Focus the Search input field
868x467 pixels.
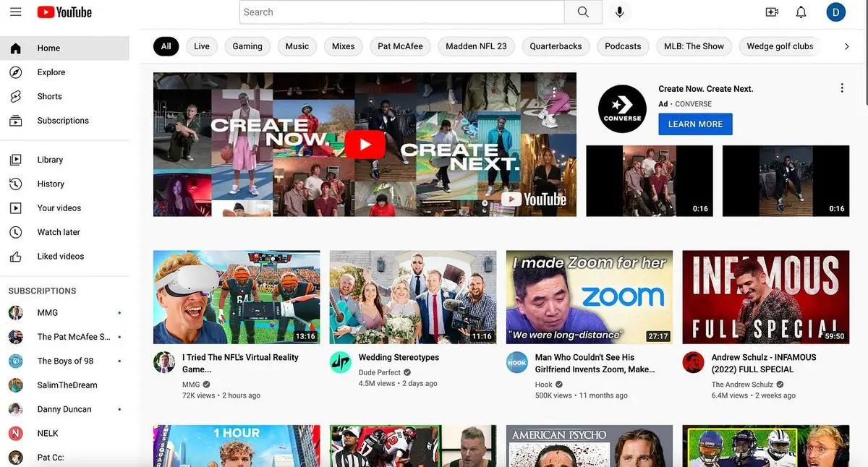tap(401, 12)
